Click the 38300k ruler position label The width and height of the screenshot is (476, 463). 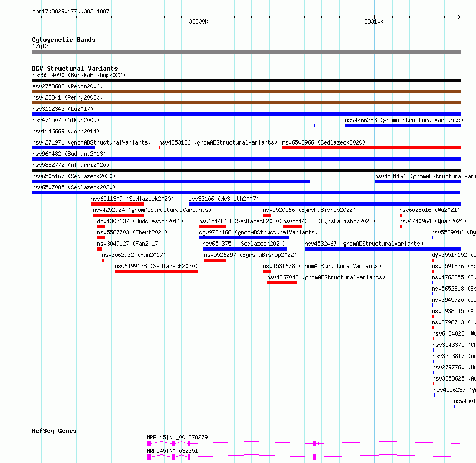coord(198,21)
